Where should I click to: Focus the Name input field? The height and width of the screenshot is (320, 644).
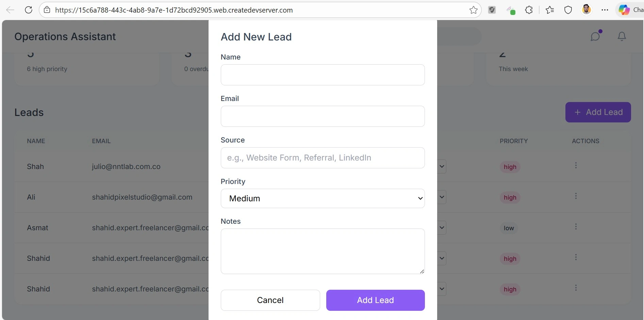[x=323, y=75]
